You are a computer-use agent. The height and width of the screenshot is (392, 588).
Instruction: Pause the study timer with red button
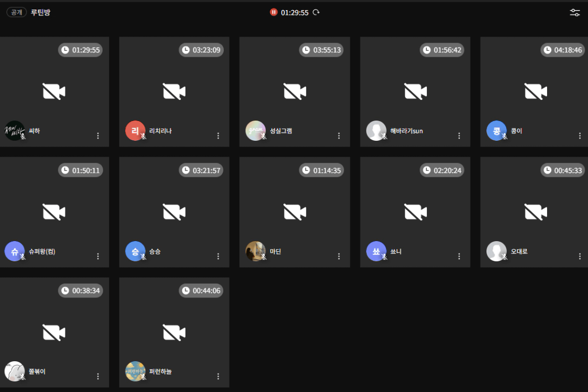[273, 12]
